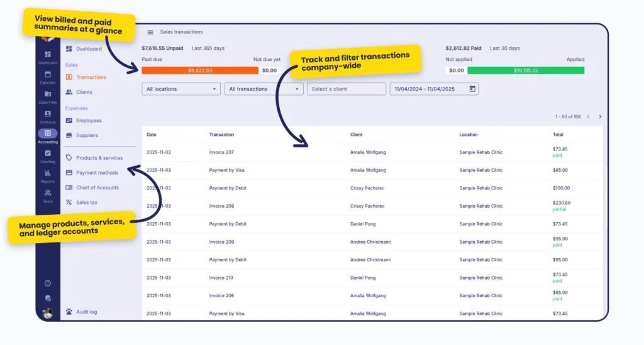This screenshot has width=644, height=345.
Task: Open Invoice 206 row
Action: pos(372,296)
